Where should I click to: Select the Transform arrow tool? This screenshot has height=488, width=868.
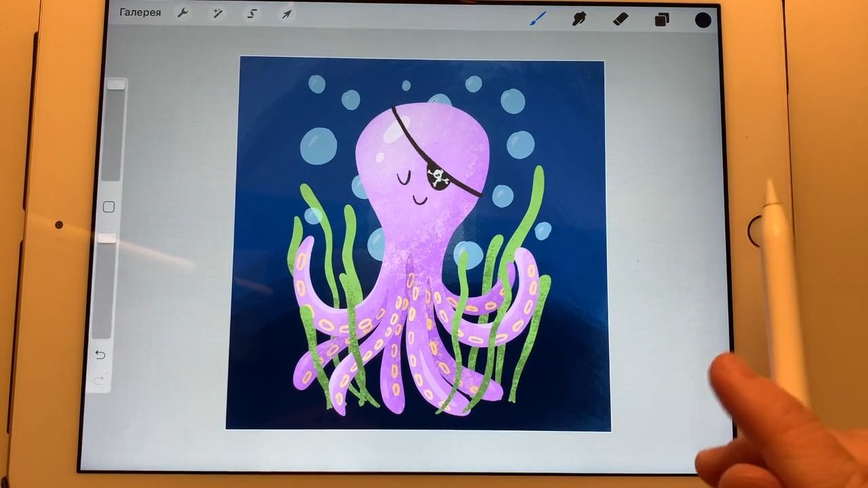pos(287,14)
